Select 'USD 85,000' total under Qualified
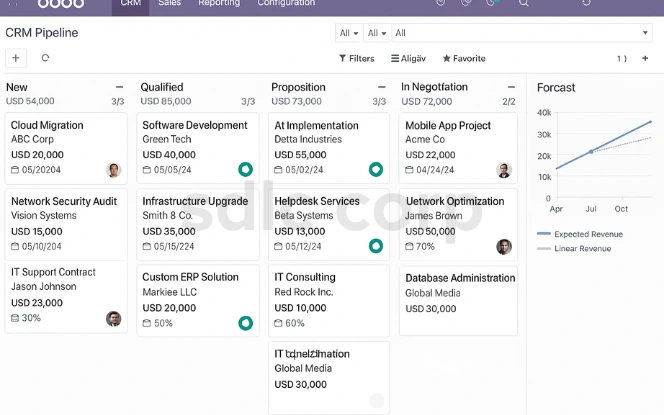 (x=166, y=102)
